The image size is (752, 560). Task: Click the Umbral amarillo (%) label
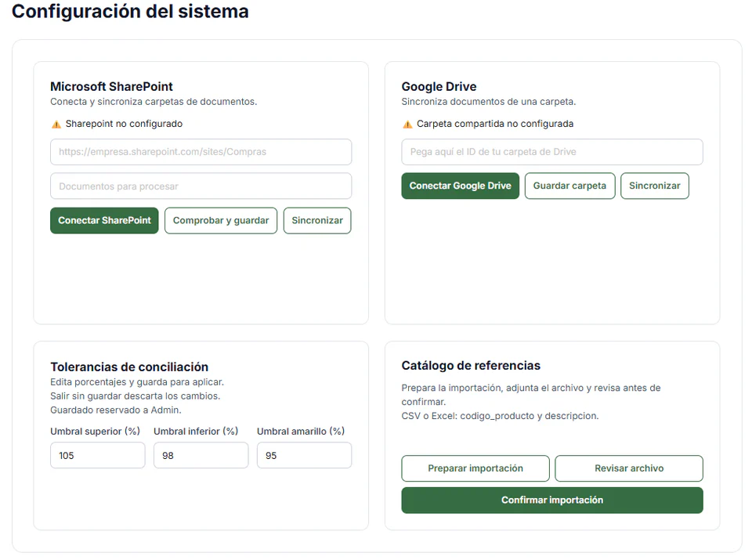(301, 432)
